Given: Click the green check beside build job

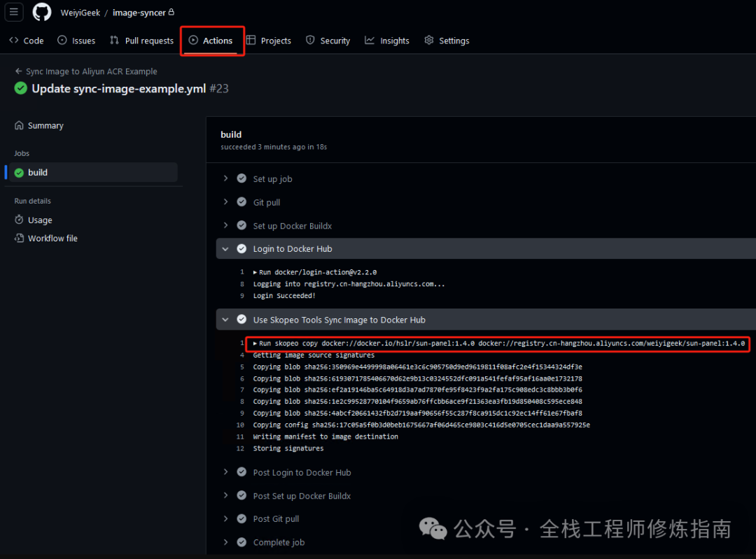Looking at the screenshot, I should 20,173.
